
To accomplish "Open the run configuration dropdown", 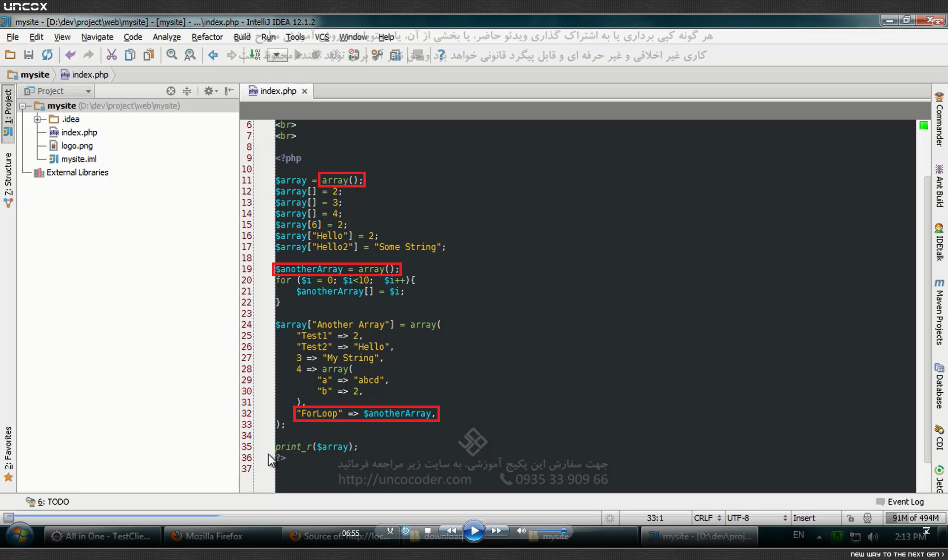I will point(277,55).
